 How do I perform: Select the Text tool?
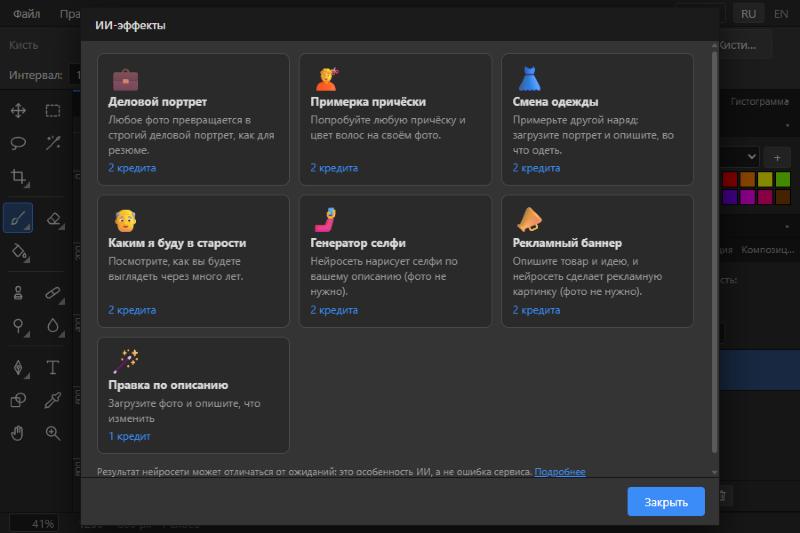pos(53,367)
